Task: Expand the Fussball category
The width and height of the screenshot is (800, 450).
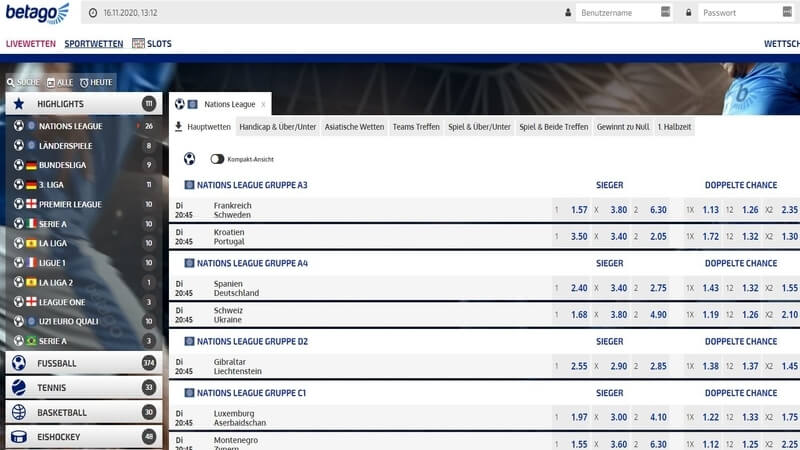Action: [84, 363]
